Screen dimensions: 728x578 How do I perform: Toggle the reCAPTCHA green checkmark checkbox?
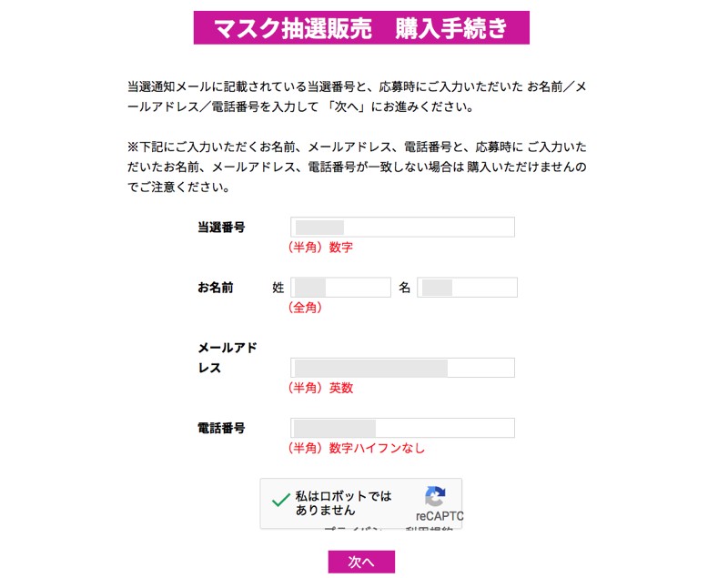[x=281, y=503]
